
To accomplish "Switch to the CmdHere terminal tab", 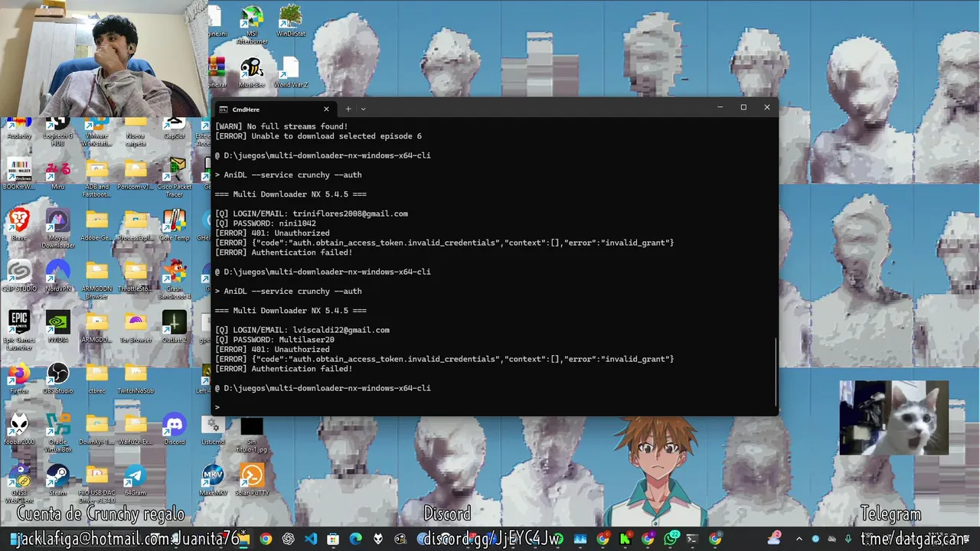I will pyautogui.click(x=274, y=109).
